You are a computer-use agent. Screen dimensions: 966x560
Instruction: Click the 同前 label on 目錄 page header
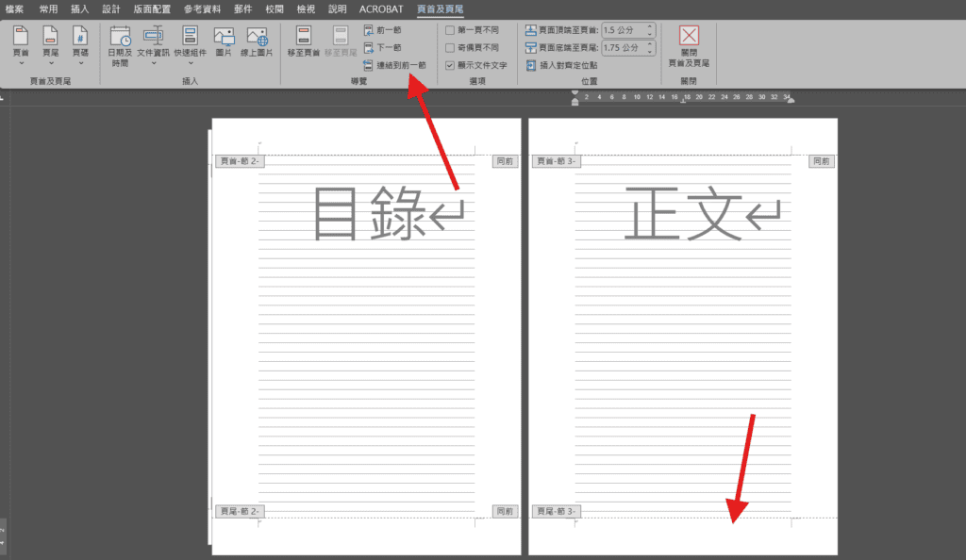point(505,161)
